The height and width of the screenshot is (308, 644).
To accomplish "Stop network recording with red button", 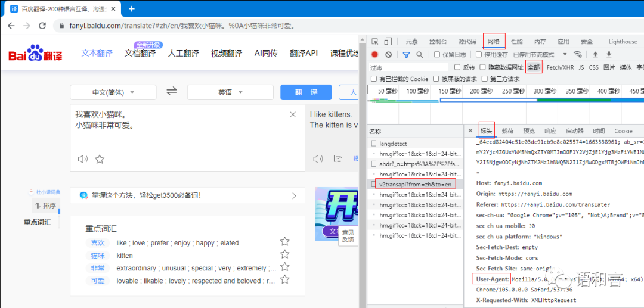I will 374,54.
